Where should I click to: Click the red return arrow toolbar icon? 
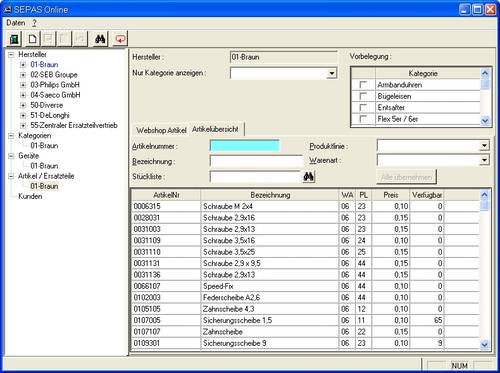pos(120,39)
